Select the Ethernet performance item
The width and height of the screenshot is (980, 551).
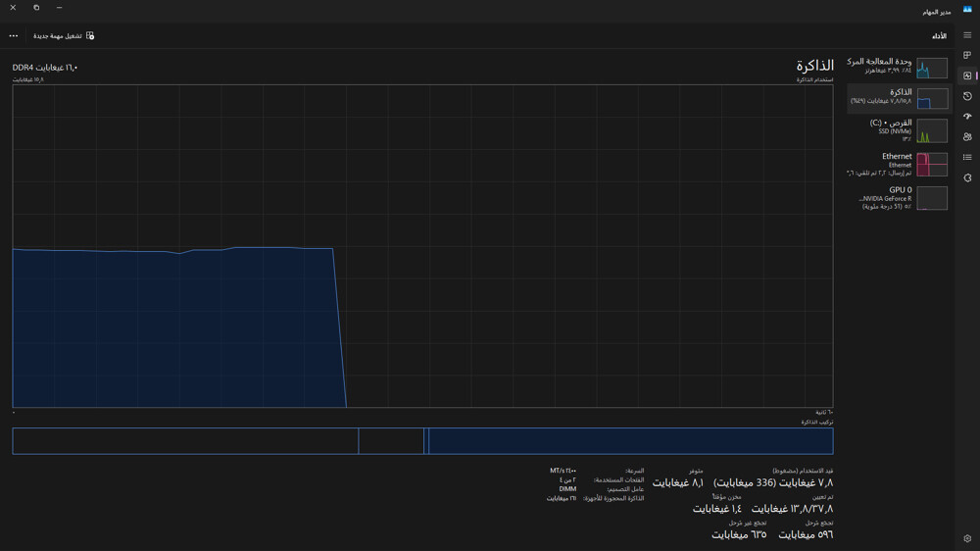pos(898,164)
